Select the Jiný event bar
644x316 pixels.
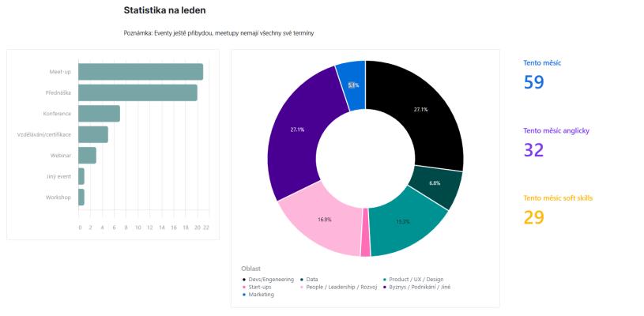click(81, 176)
